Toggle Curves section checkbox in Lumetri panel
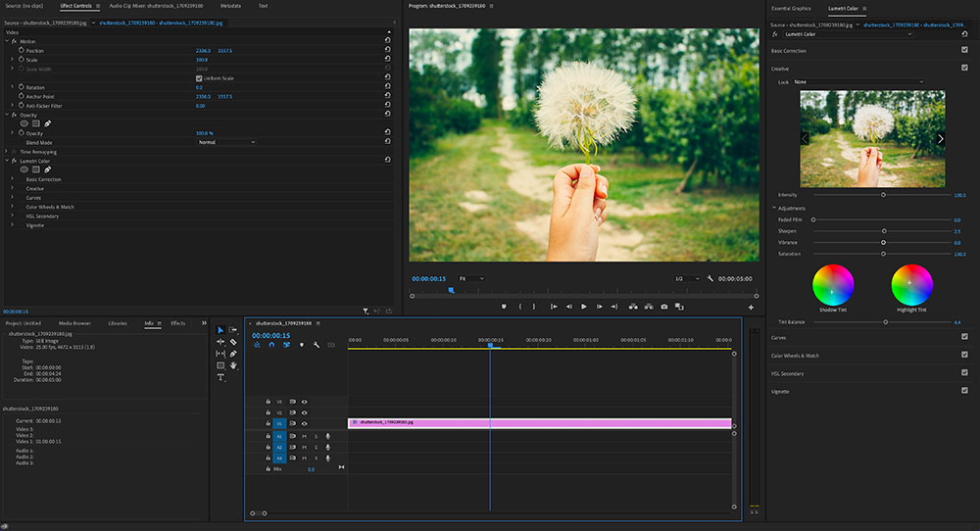980x531 pixels. [x=964, y=337]
